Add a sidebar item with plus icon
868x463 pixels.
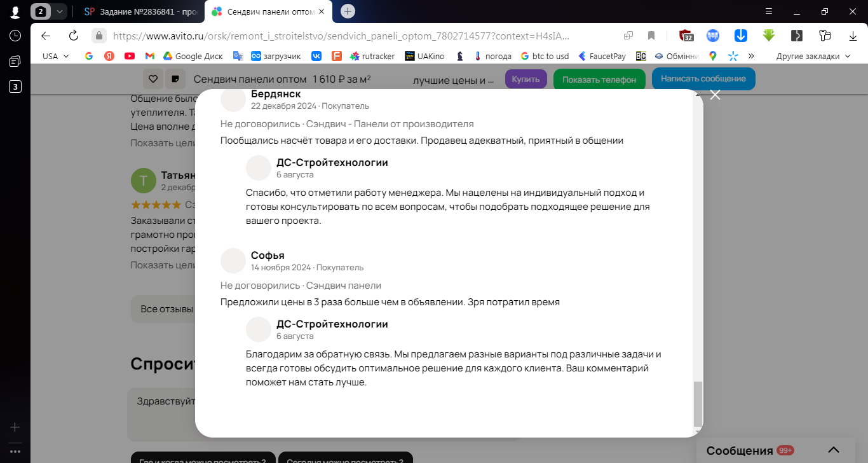tap(15, 427)
